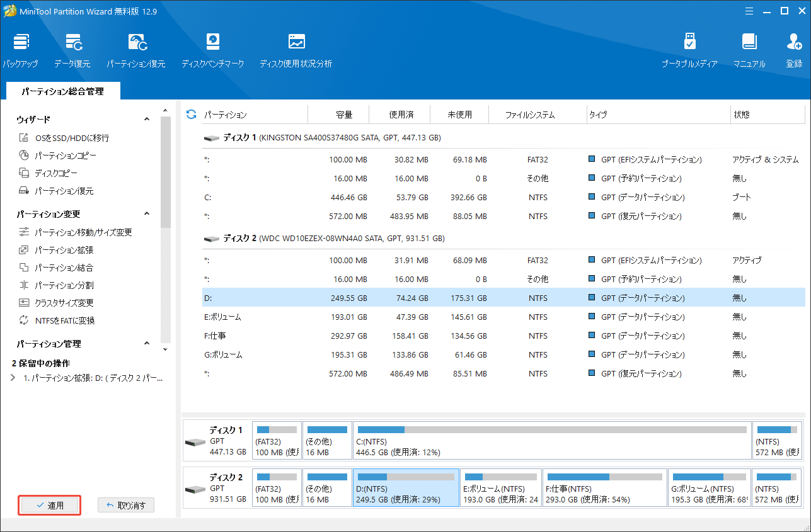
Task: Collapse the パーティション変更 section
Action: point(147,214)
